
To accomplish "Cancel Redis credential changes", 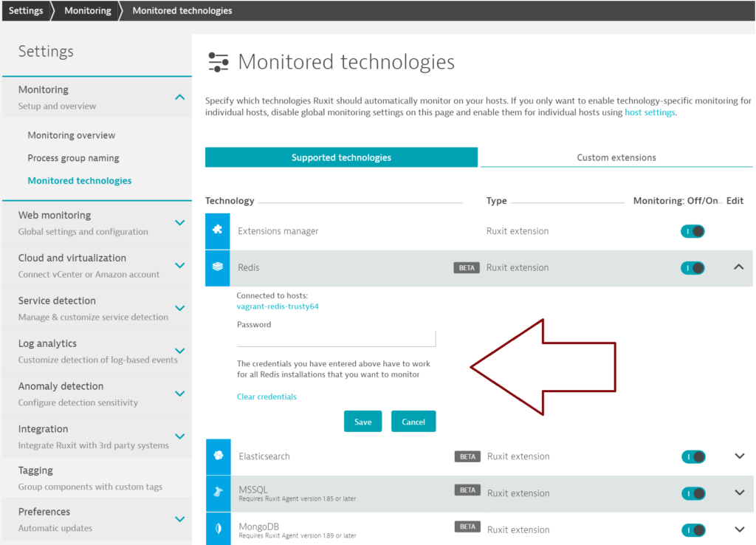I will 413,422.
